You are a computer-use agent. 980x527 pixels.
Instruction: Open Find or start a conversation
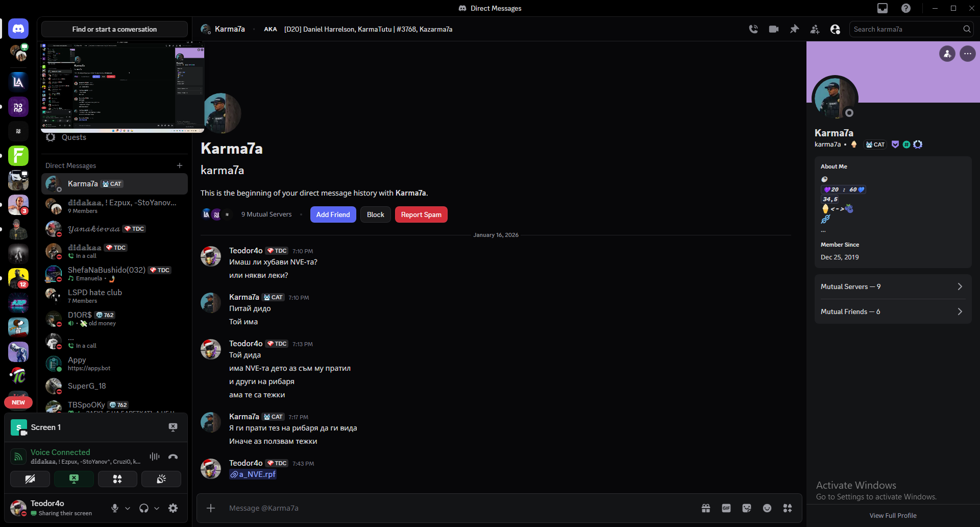(x=114, y=29)
